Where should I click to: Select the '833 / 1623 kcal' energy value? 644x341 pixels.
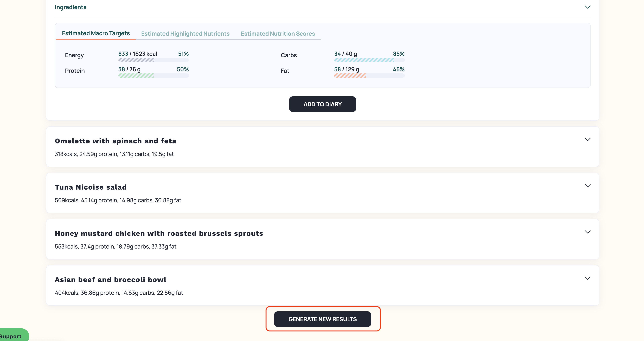pos(137,54)
